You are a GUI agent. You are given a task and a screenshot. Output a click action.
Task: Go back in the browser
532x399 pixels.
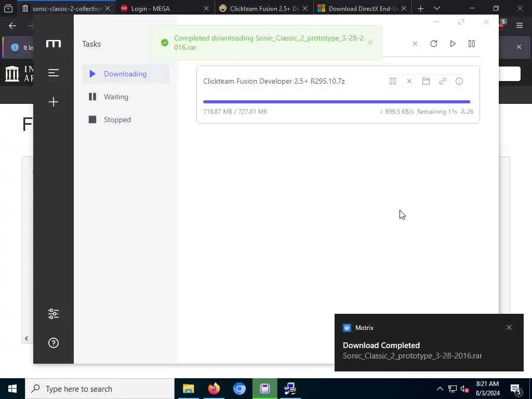click(12, 26)
